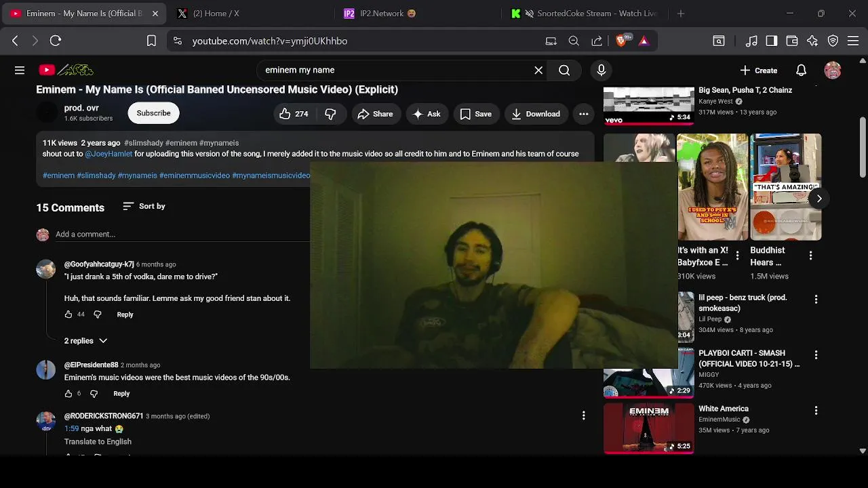Image resolution: width=868 pixels, height=488 pixels.
Task: Switch to SnortedCoke Stream tab
Action: point(585,14)
